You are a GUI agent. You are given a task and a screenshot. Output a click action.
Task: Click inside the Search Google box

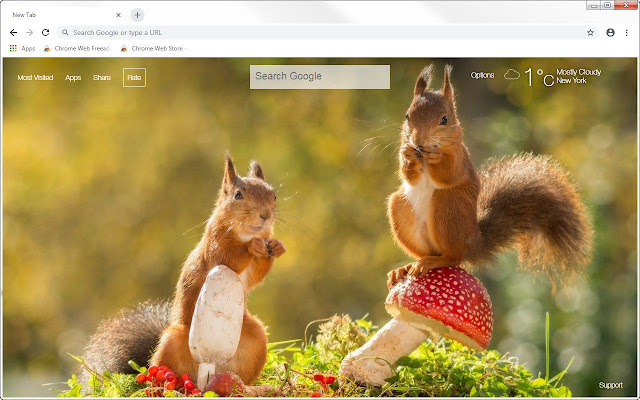320,77
